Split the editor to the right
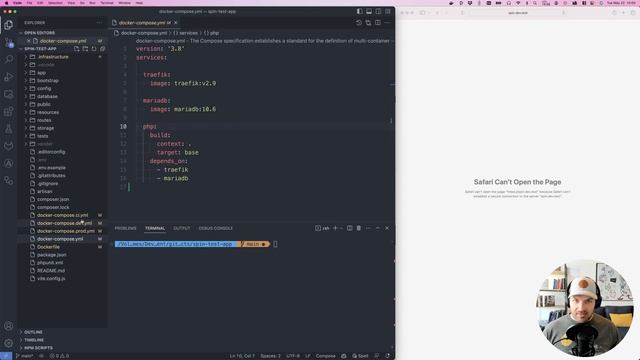 pos(378,23)
